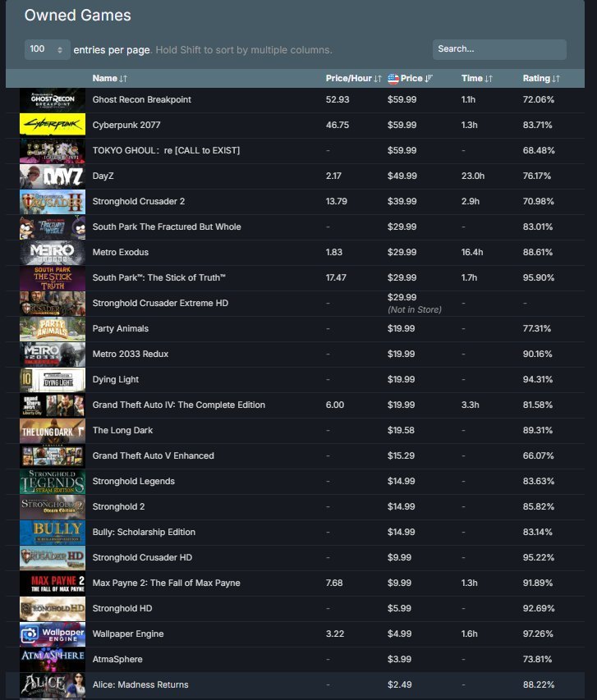Viewport: 597px width, 700px height.
Task: Click South Park The Fractured But Whole name
Action: tap(167, 226)
